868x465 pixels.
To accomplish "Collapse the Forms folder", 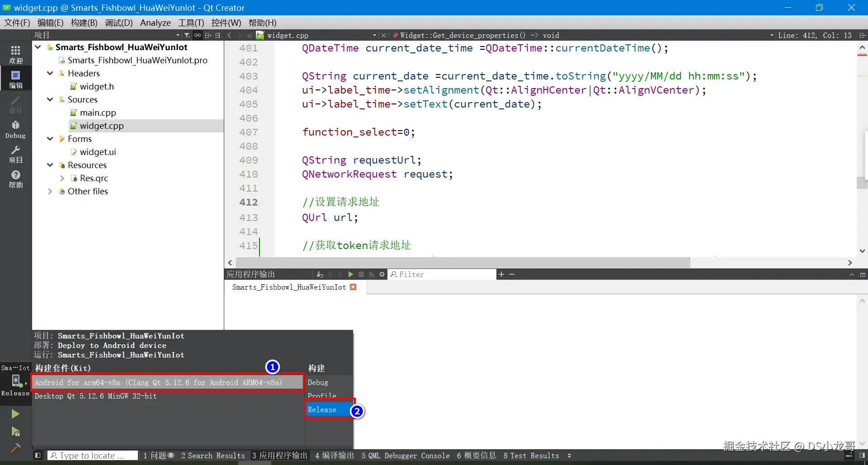I will tap(50, 139).
